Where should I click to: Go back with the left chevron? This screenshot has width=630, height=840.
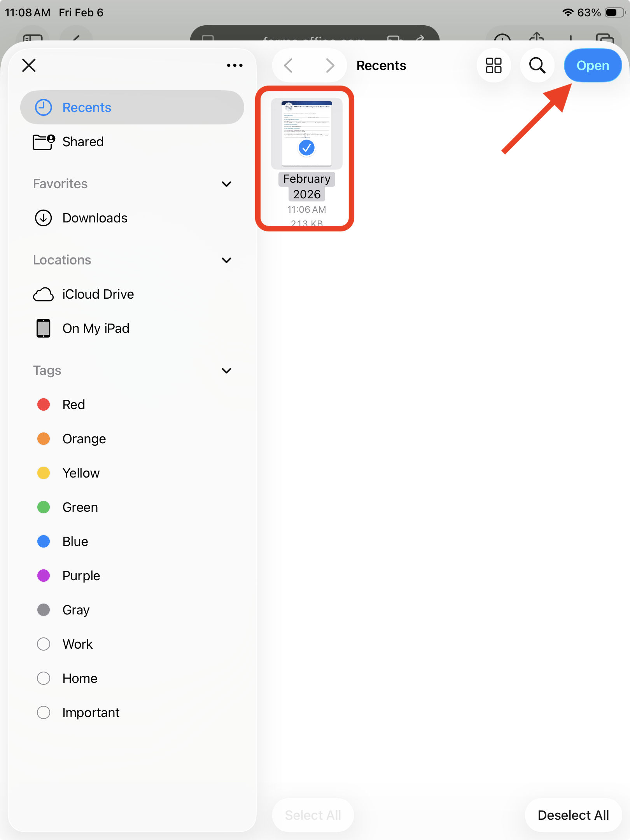[288, 65]
